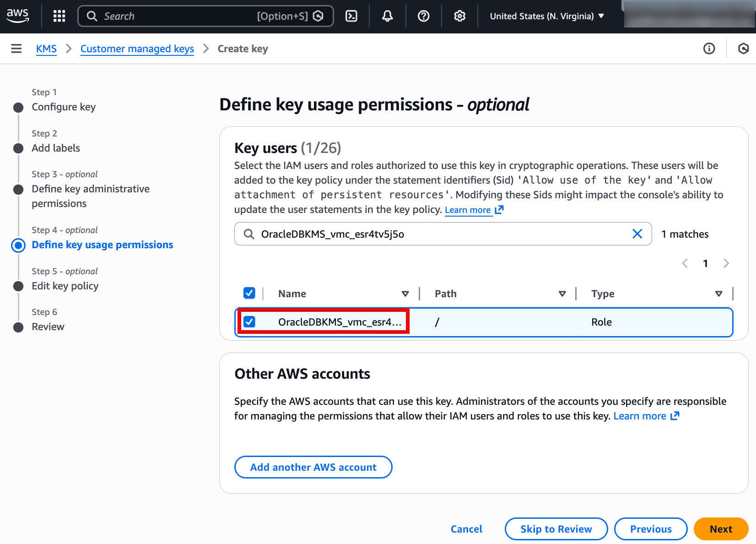Open settings gear in top bar
This screenshot has width=756, height=544.
[460, 16]
